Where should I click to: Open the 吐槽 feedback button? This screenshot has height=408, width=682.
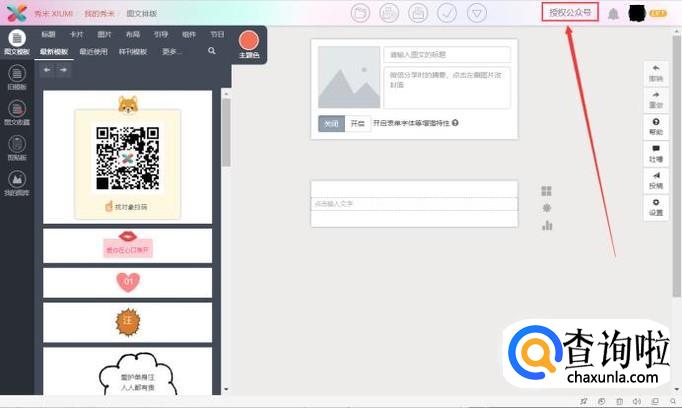click(x=656, y=154)
